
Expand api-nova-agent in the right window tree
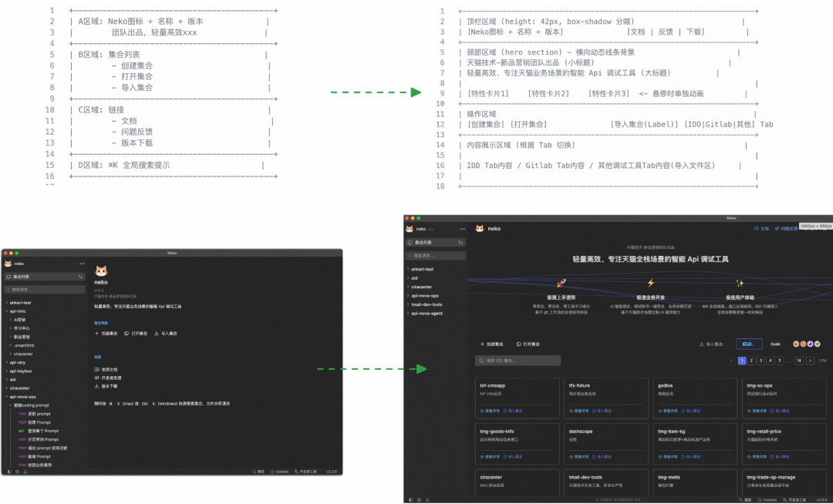coord(408,314)
